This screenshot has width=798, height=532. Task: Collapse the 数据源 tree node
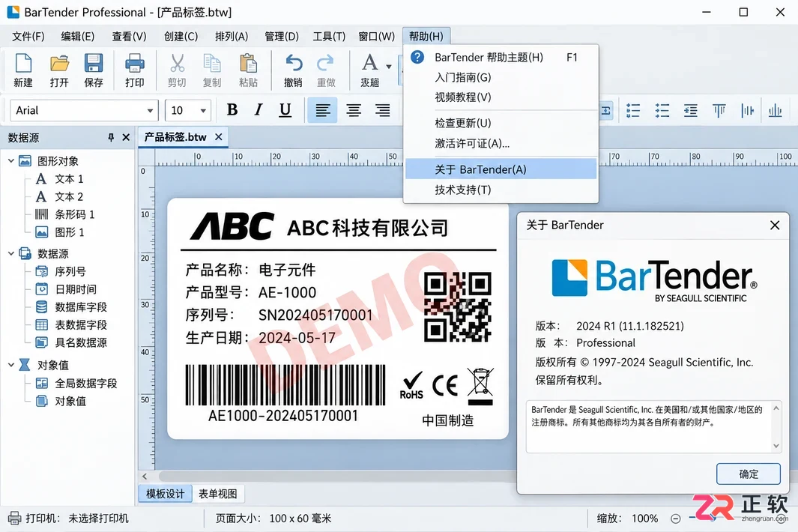tap(10, 253)
